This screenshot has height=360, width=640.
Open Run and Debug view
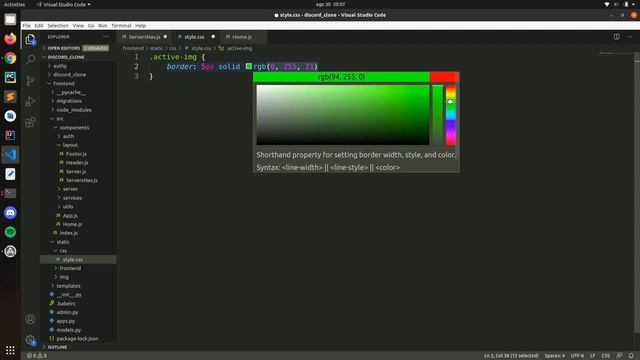tap(30, 101)
